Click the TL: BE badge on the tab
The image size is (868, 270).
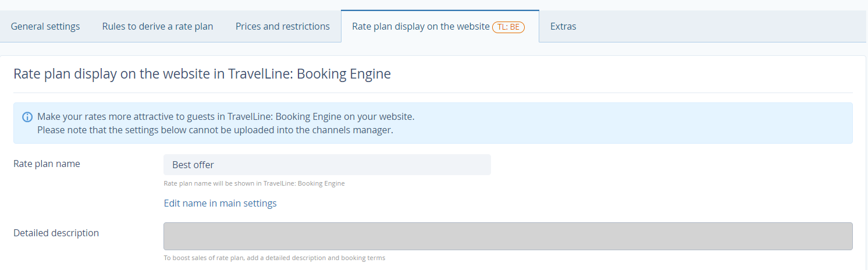[508, 27]
